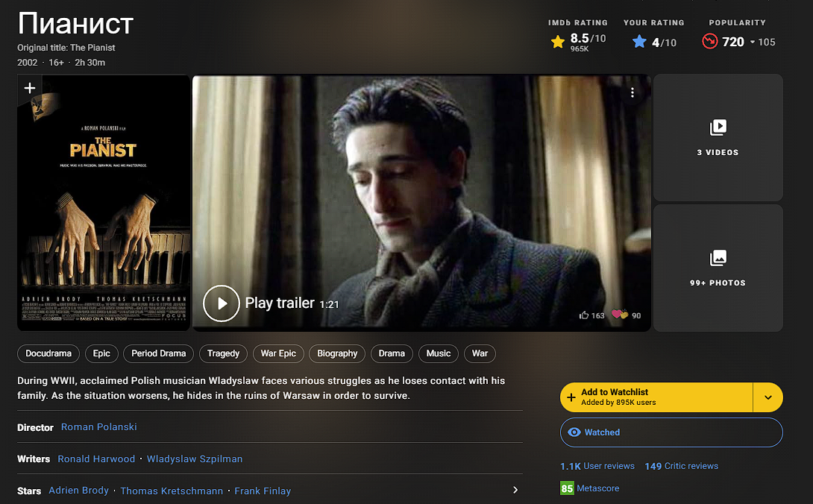Click The Pianist movie poster
This screenshot has height=504, width=813.
(x=104, y=203)
